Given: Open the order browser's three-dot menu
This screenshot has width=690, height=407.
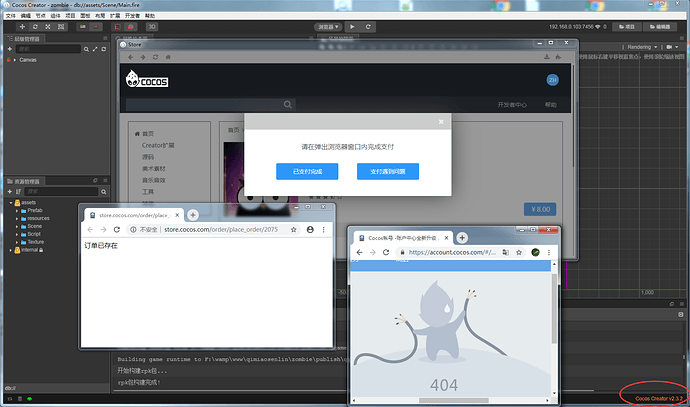Looking at the screenshot, I should pyautogui.click(x=323, y=230).
